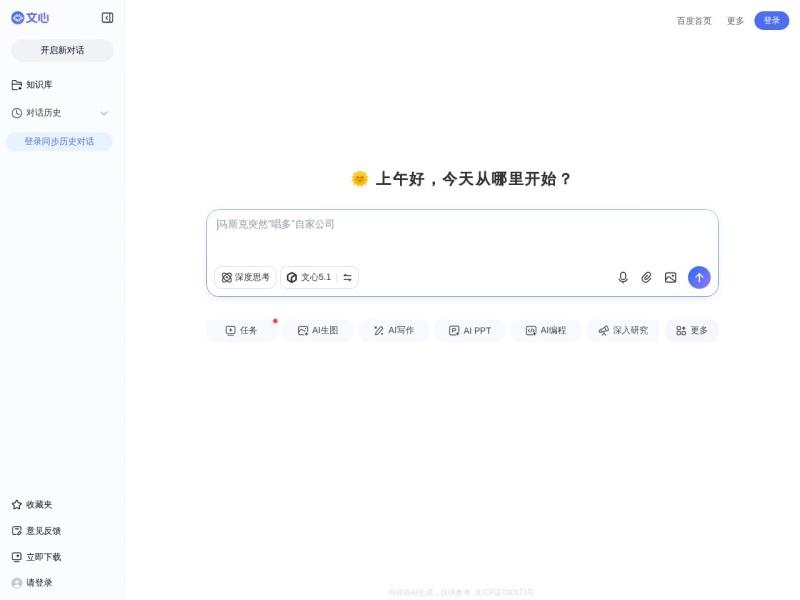This screenshot has height=600, width=800.
Task: Select the AI PPT shortcut chip
Action: tap(469, 331)
